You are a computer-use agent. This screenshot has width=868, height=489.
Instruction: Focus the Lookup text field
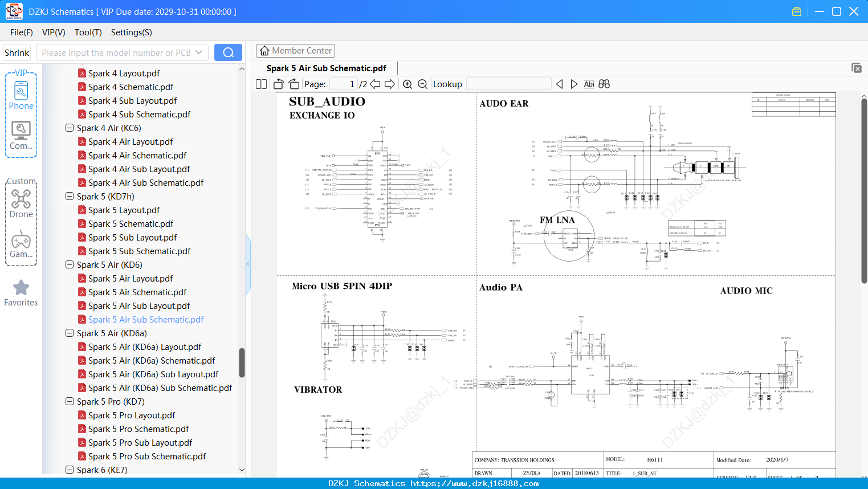tap(509, 84)
